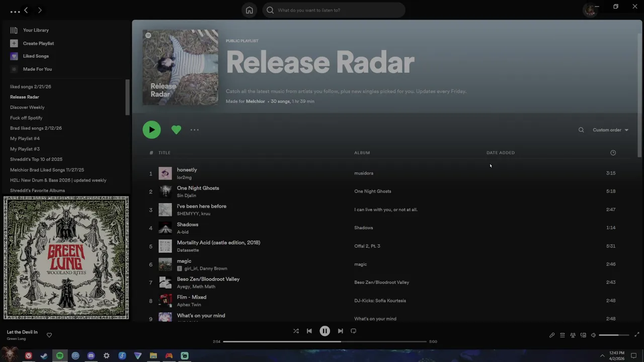Select track 'i've been here before'
This screenshot has height=362, width=644.
point(201,206)
